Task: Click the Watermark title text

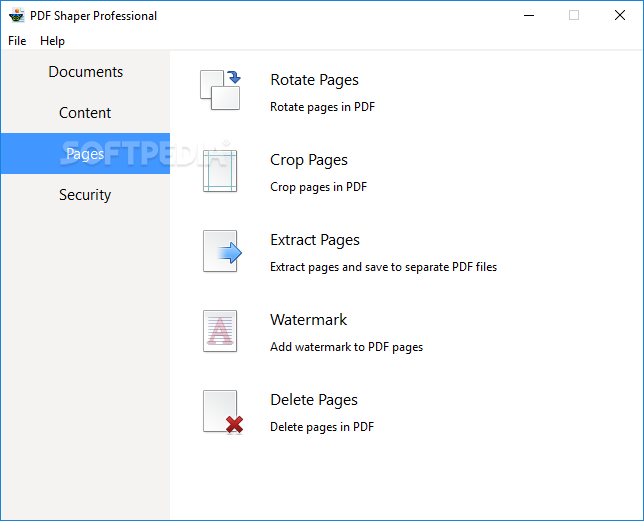Action: pos(308,319)
